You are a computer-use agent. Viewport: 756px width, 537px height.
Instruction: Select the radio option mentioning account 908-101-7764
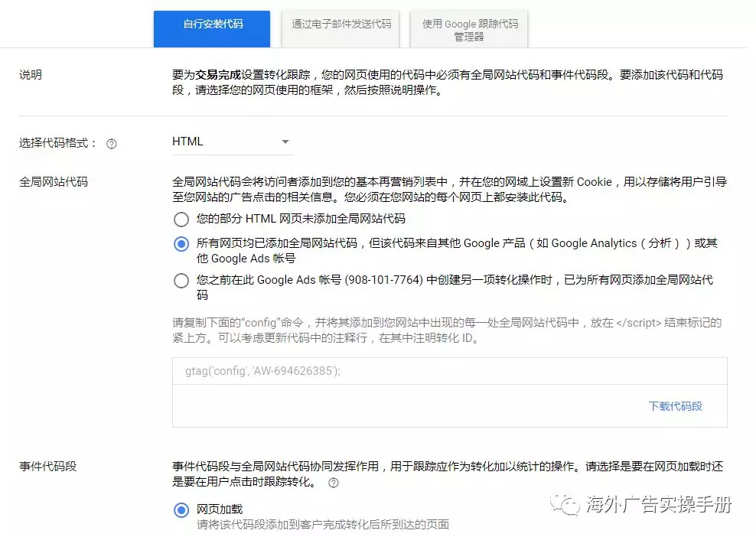pyautogui.click(x=181, y=281)
